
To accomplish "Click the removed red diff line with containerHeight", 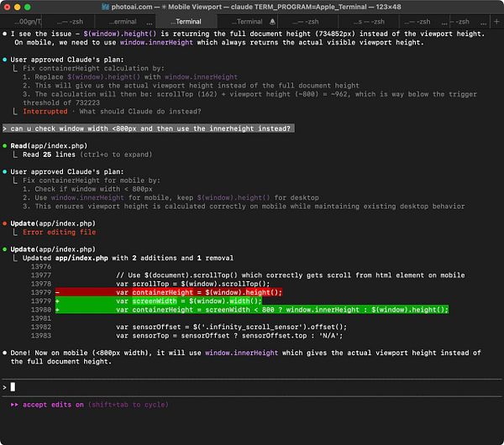I will [169, 292].
